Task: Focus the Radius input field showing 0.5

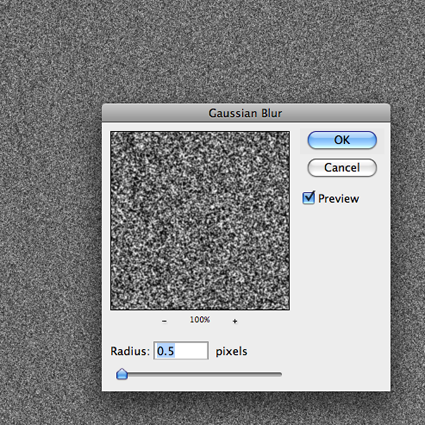Action: tap(181, 351)
